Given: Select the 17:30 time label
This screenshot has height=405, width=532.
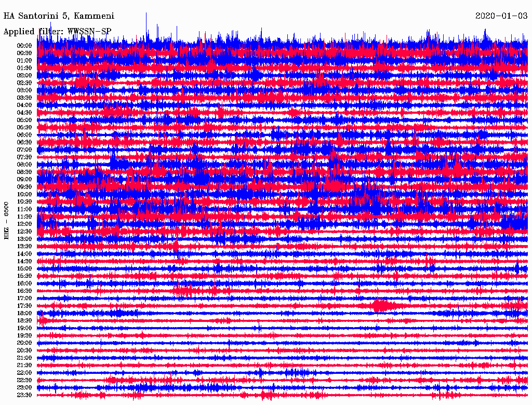Looking at the screenshot, I should click(24, 306).
